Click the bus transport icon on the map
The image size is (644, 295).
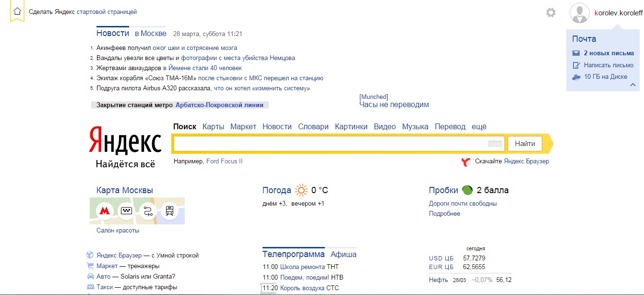pyautogui.click(x=169, y=211)
